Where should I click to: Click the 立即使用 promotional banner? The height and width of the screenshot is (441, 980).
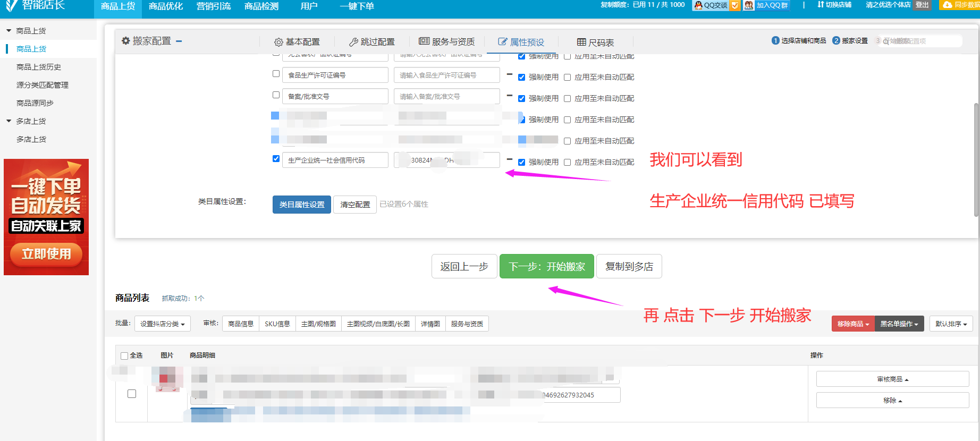point(46,254)
